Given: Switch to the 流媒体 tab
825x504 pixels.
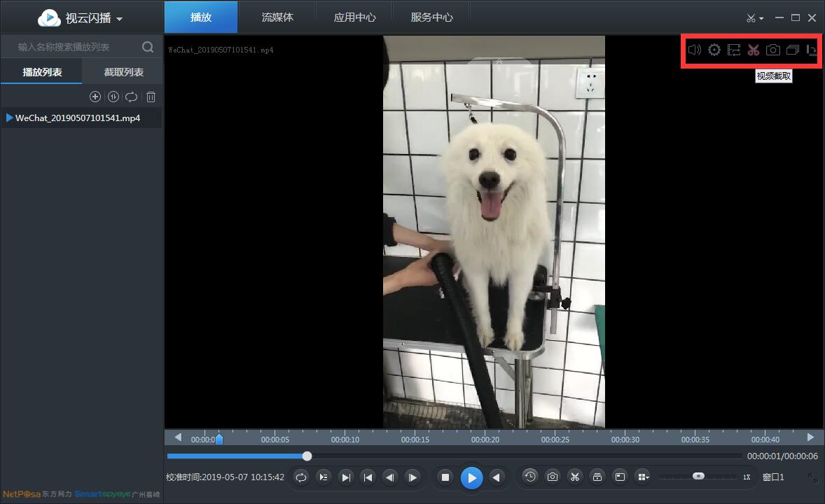Looking at the screenshot, I should [x=277, y=16].
